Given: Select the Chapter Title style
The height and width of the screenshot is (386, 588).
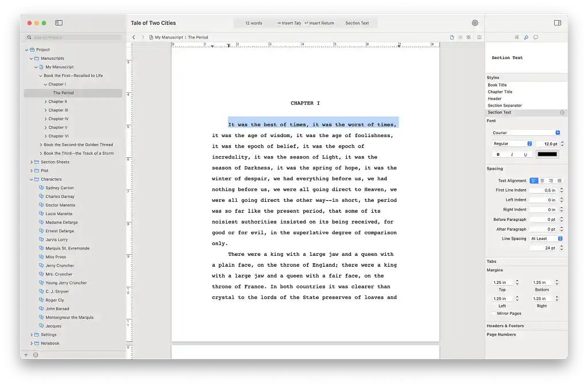Looking at the screenshot, I should (x=500, y=92).
